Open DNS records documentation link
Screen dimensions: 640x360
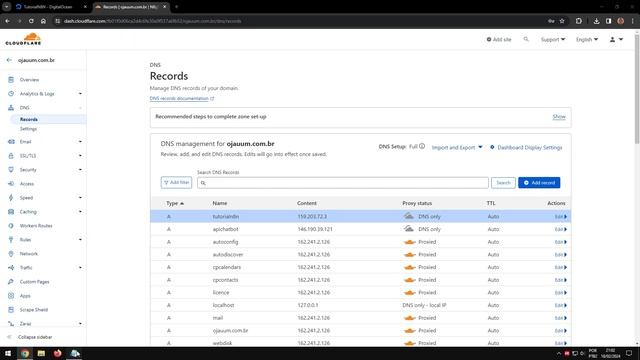[182, 98]
